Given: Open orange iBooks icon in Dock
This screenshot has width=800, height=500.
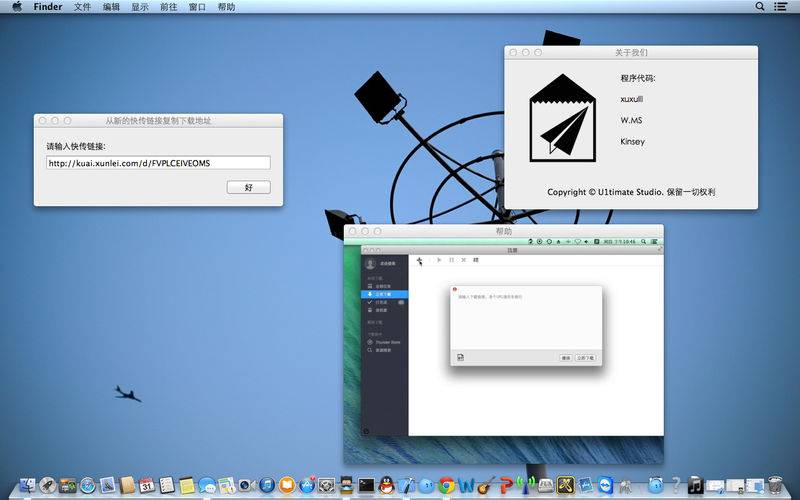Looking at the screenshot, I should [x=287, y=485].
